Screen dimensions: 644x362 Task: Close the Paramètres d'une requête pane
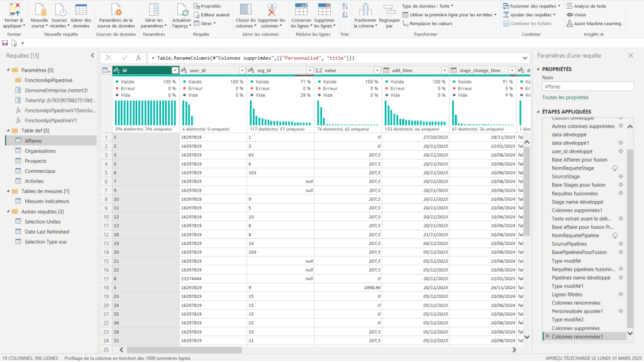coord(630,55)
